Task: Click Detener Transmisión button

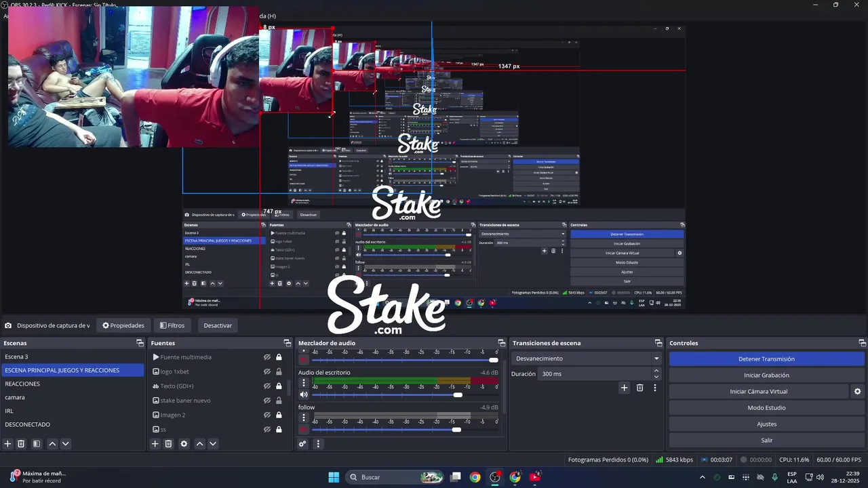Action: [x=766, y=359]
